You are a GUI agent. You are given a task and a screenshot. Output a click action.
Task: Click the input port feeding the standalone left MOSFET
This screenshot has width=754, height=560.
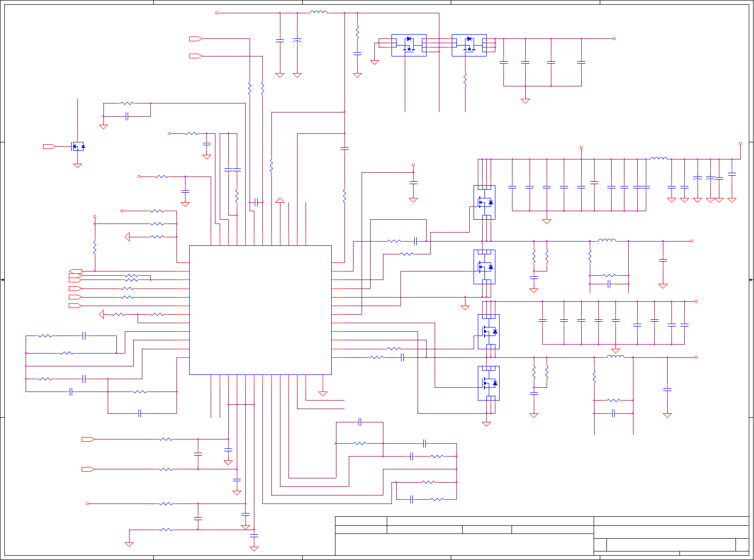pyautogui.click(x=49, y=147)
